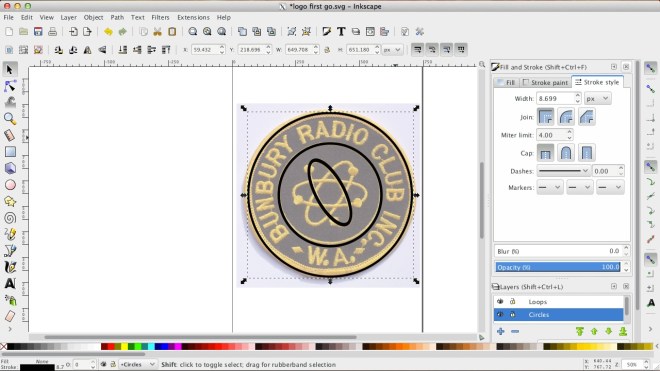
Task: Select the Calligraphy tool
Action: pyautogui.click(x=10, y=267)
